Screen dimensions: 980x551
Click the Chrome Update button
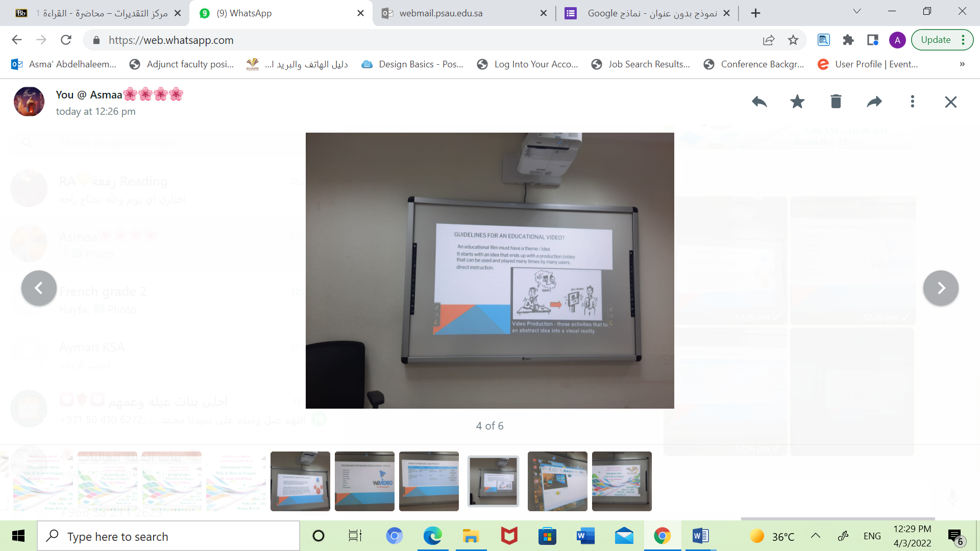coord(936,40)
